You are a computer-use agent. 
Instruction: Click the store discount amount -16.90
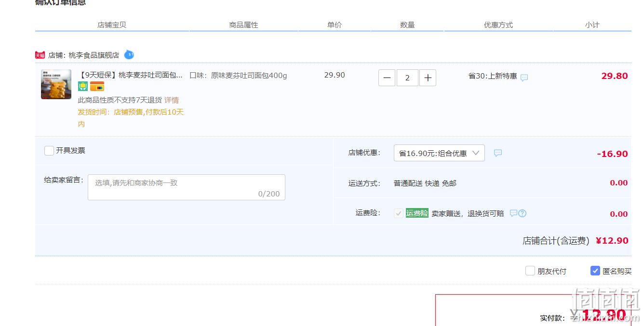pos(612,154)
